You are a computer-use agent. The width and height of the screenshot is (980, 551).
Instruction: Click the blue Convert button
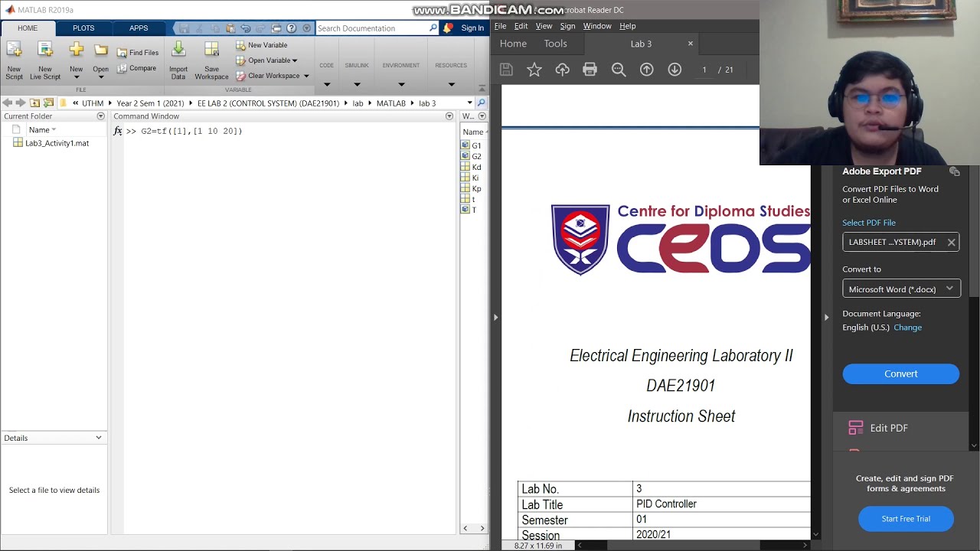(901, 373)
